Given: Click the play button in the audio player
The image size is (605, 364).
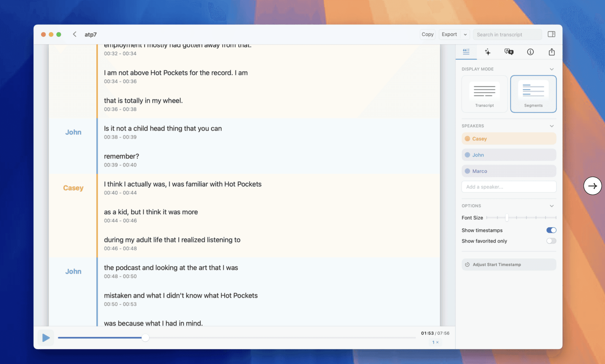Looking at the screenshot, I should tap(46, 338).
